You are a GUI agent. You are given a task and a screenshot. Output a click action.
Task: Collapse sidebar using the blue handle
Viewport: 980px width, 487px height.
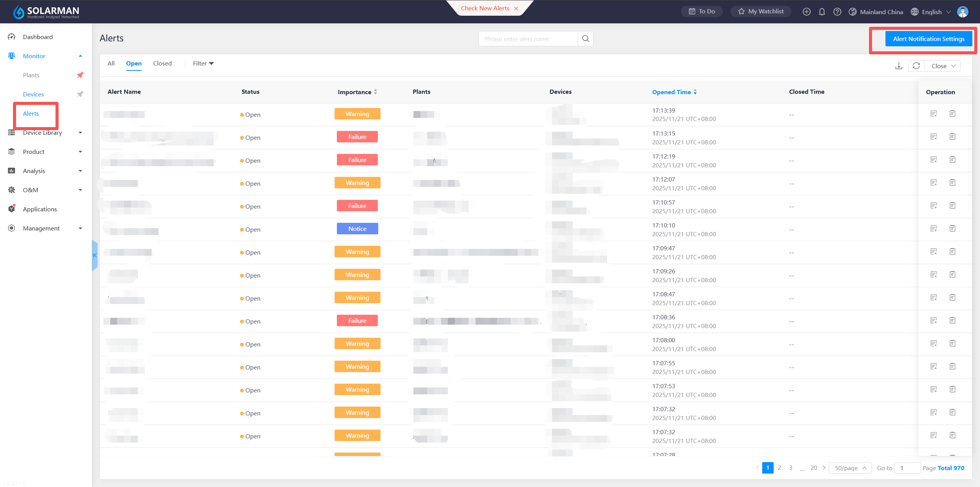click(x=95, y=255)
